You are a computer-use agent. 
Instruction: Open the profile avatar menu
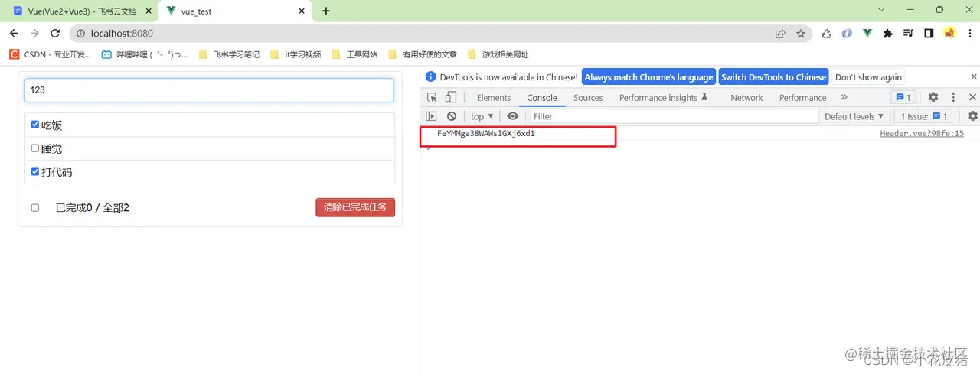[x=949, y=34]
